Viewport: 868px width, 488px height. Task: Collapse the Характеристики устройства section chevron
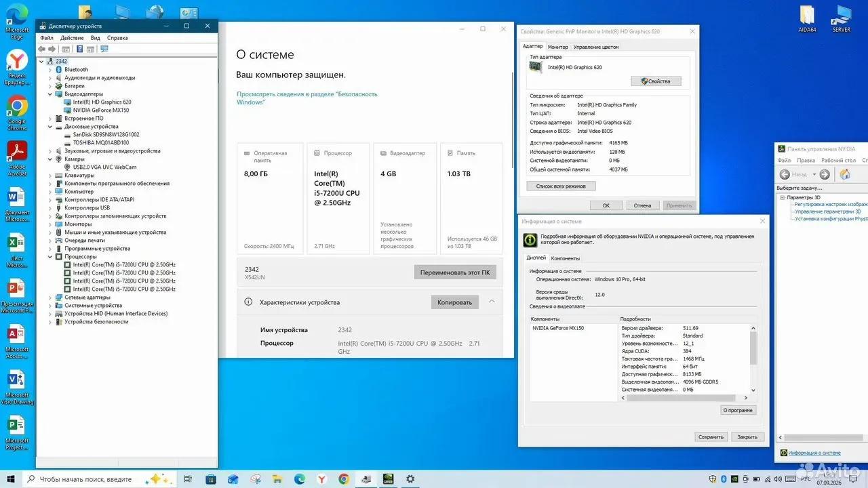point(492,302)
